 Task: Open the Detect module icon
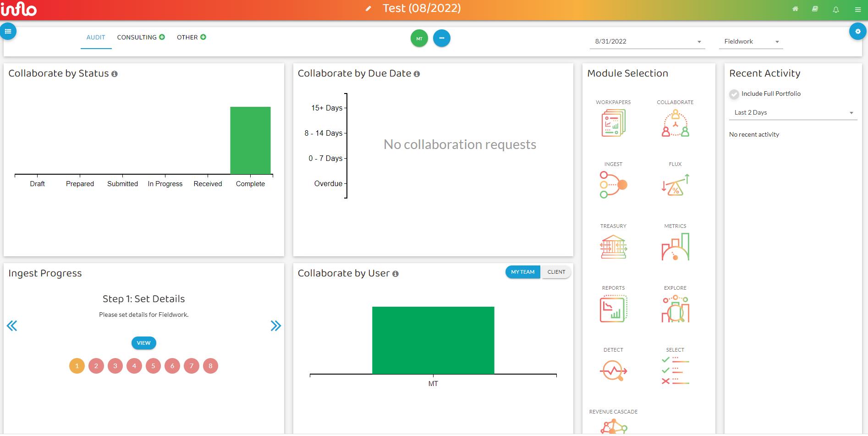[x=613, y=370]
